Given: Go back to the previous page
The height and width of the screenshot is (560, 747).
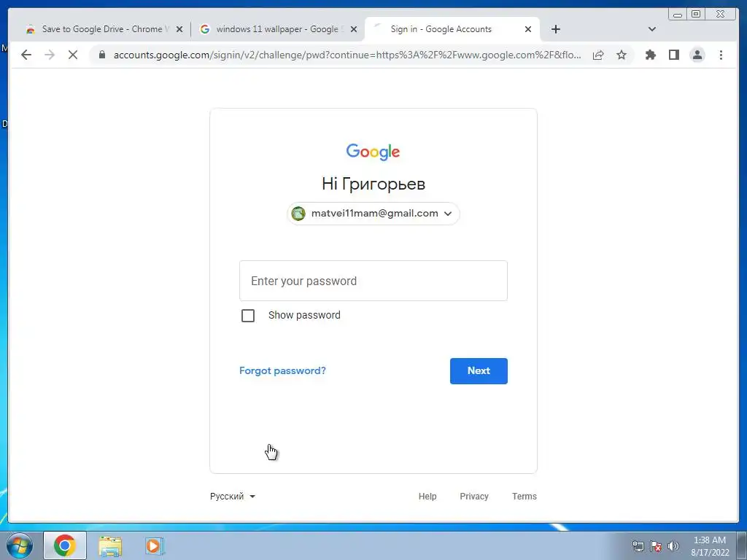Looking at the screenshot, I should (26, 55).
